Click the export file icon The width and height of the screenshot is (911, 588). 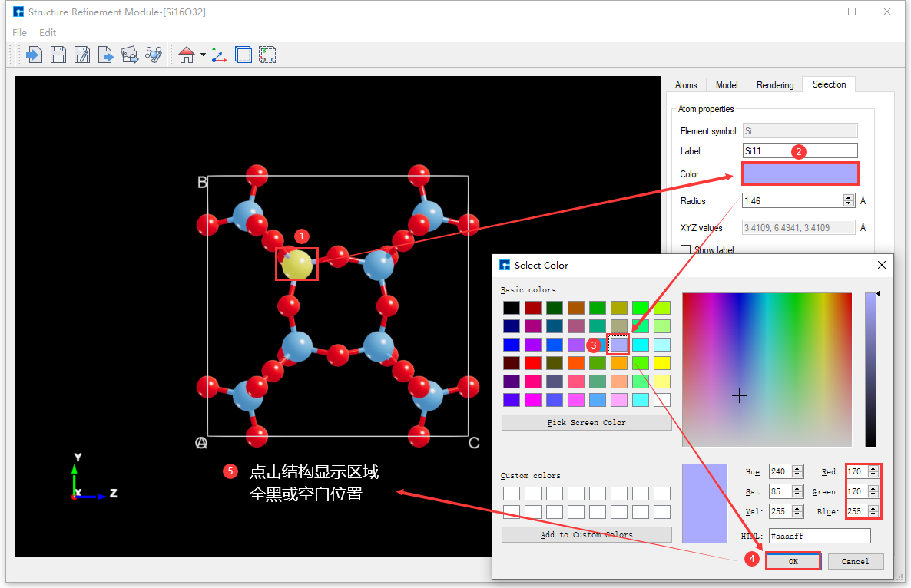click(106, 55)
